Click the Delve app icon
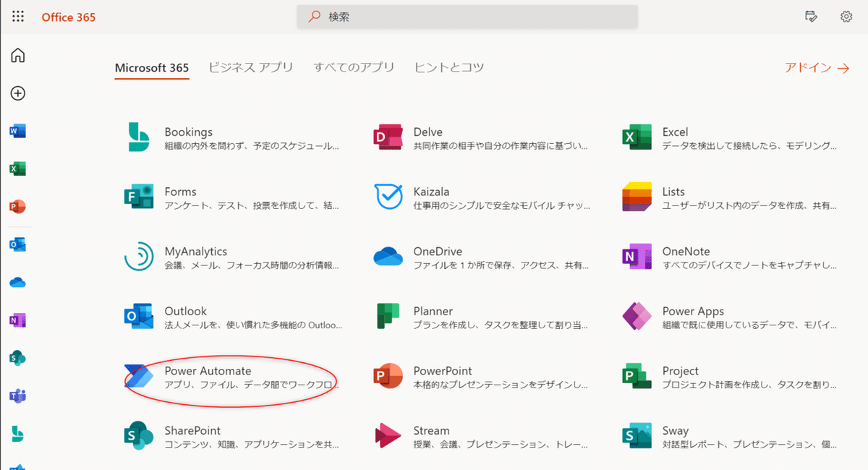 point(388,137)
